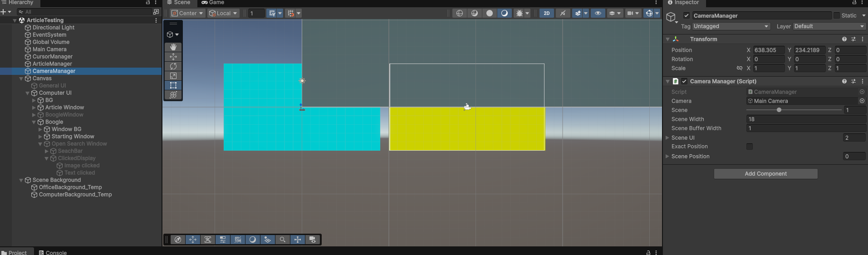
Task: Select the Rotate tool
Action: 173,66
